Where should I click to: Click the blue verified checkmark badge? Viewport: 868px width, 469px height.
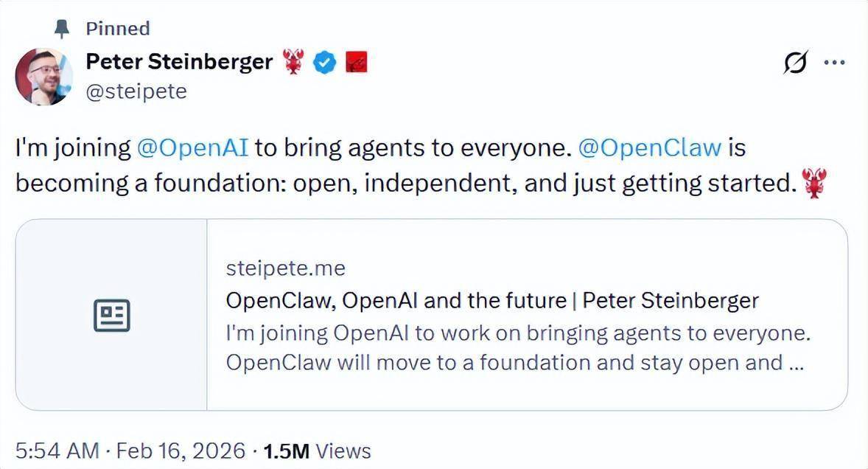[325, 63]
